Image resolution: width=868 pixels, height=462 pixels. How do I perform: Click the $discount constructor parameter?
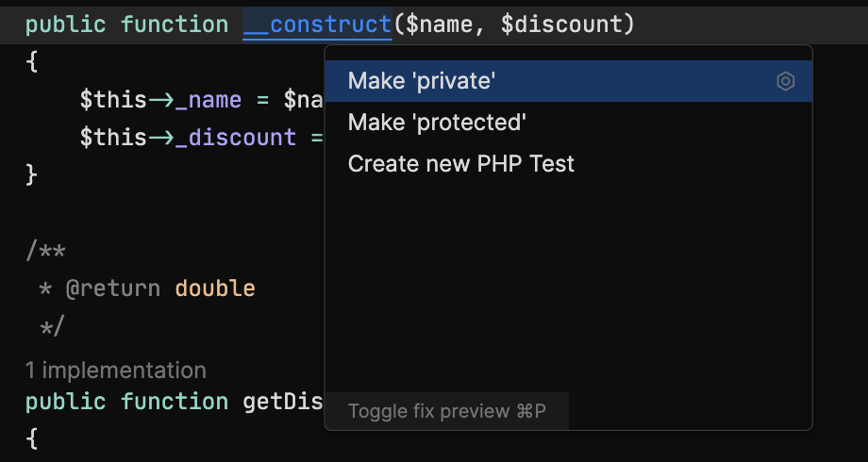point(565,25)
